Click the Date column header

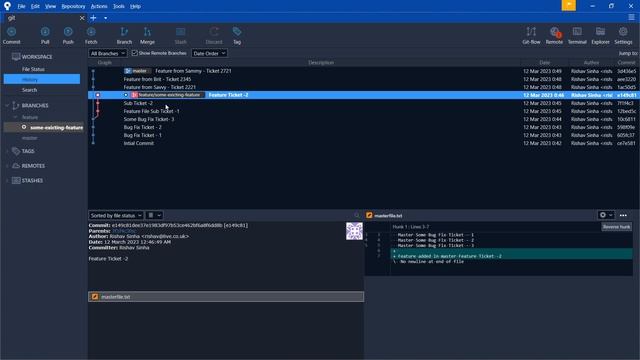point(544,62)
